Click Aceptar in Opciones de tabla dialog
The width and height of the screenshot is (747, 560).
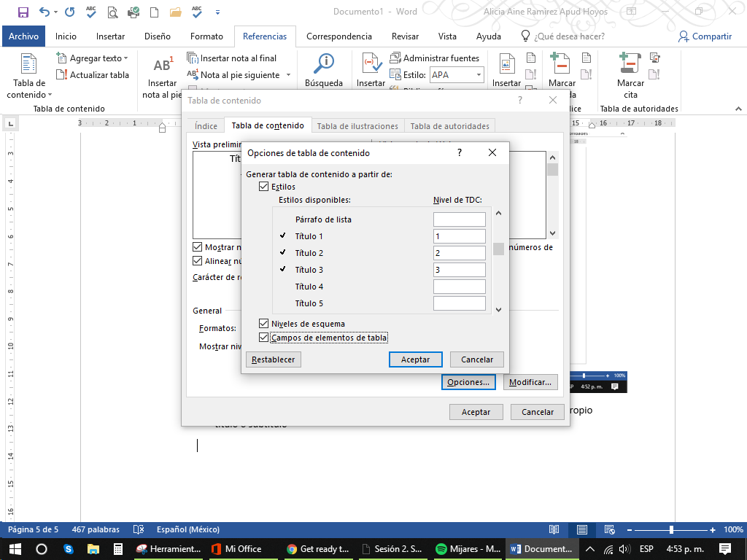[415, 359]
